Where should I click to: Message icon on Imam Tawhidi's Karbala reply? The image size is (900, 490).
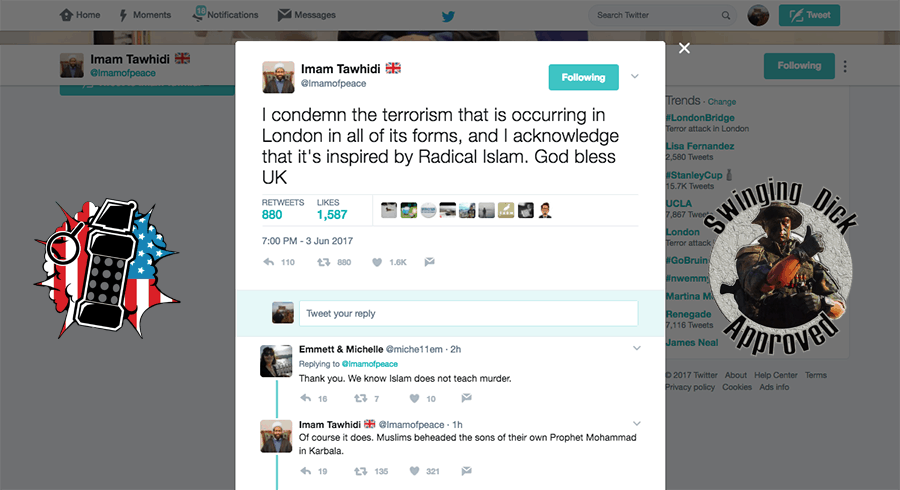click(467, 470)
